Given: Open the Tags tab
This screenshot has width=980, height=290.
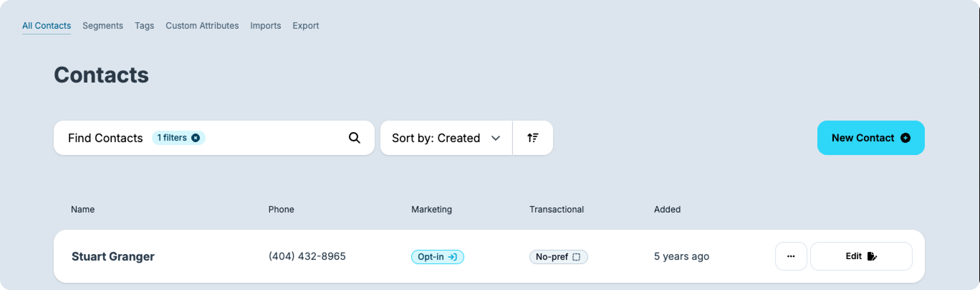Looking at the screenshot, I should pos(144,25).
